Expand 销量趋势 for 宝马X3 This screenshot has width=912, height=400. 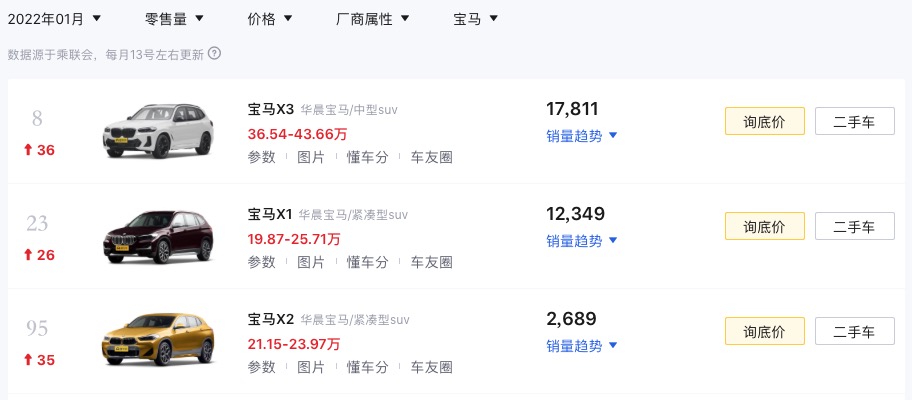click(x=581, y=136)
